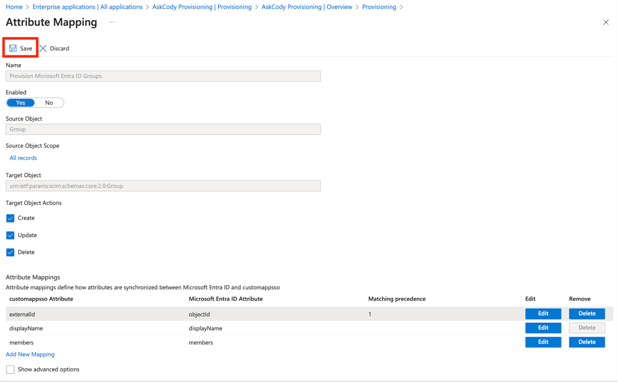Click the Discard button label
The height and width of the screenshot is (384, 618).
click(60, 48)
